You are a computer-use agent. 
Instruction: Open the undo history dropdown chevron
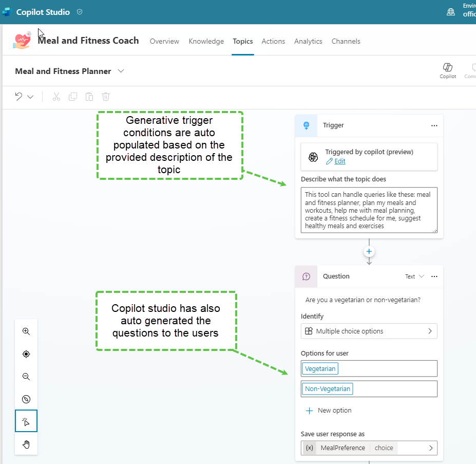click(x=30, y=97)
